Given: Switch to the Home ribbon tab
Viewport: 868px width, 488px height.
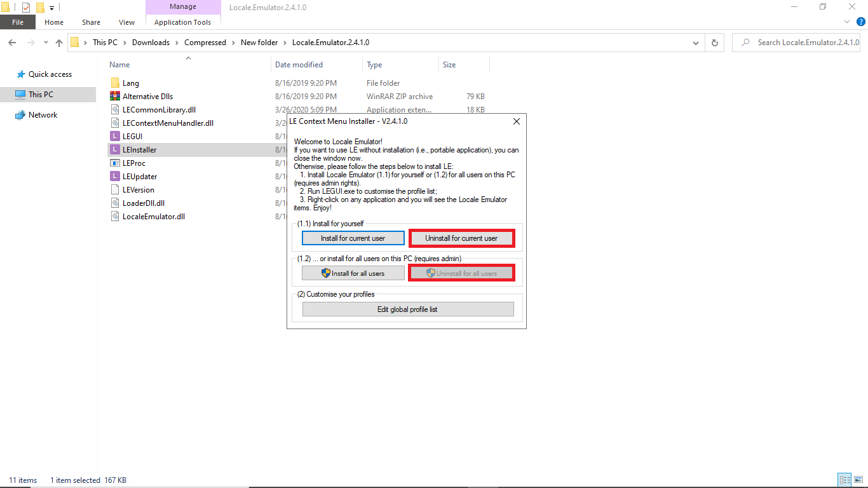Looking at the screenshot, I should (x=54, y=22).
